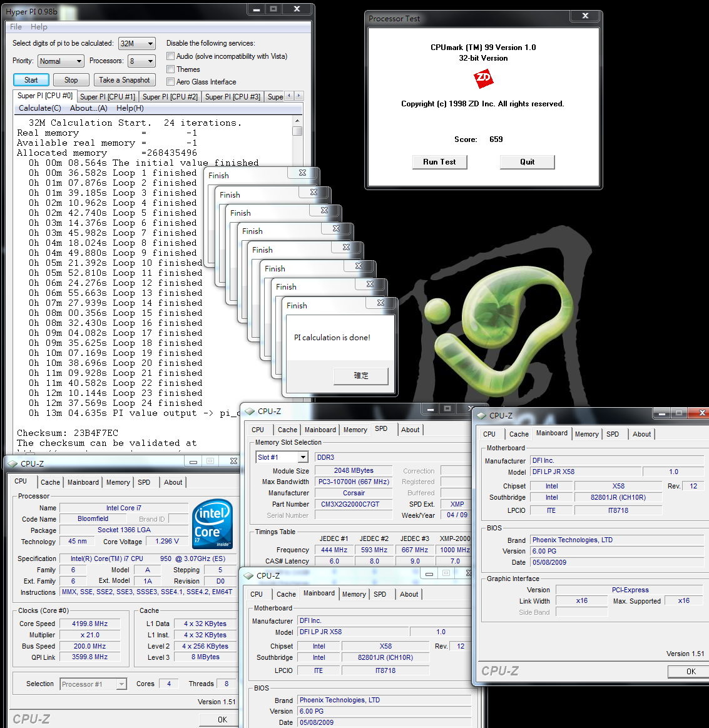Click the Module Size 2048 MBytes value
Screen dimensions: 709x728
(x=353, y=471)
